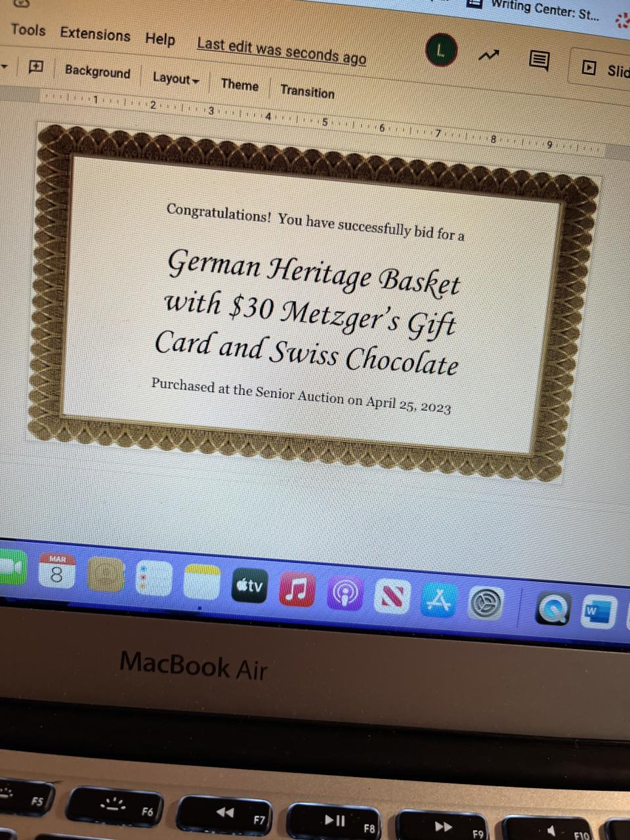Open the Tools menu
Viewport: 630px width, 840px height.
click(x=28, y=30)
